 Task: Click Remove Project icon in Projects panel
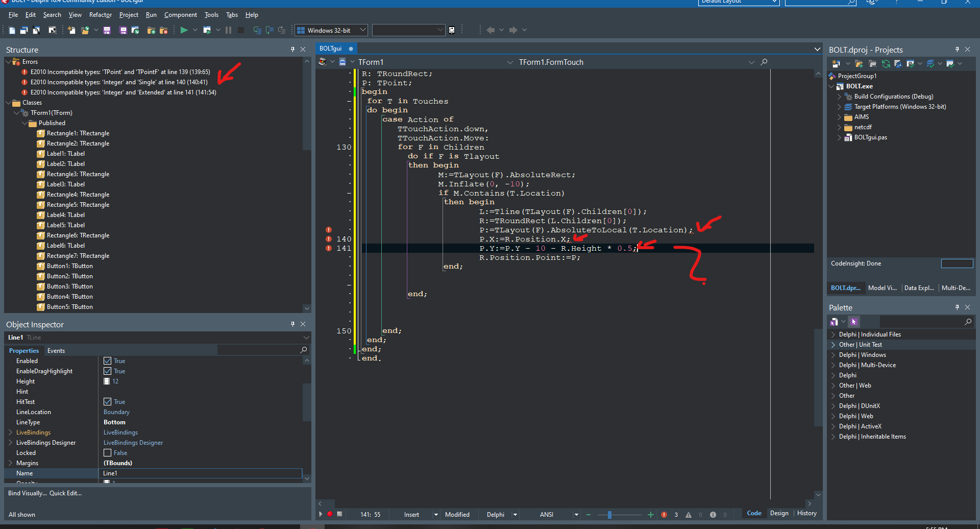872,64
